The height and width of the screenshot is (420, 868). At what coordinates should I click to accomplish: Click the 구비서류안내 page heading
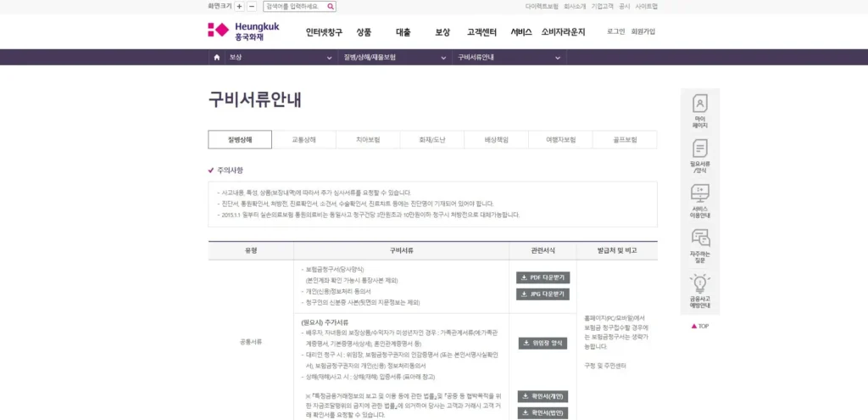point(254,98)
